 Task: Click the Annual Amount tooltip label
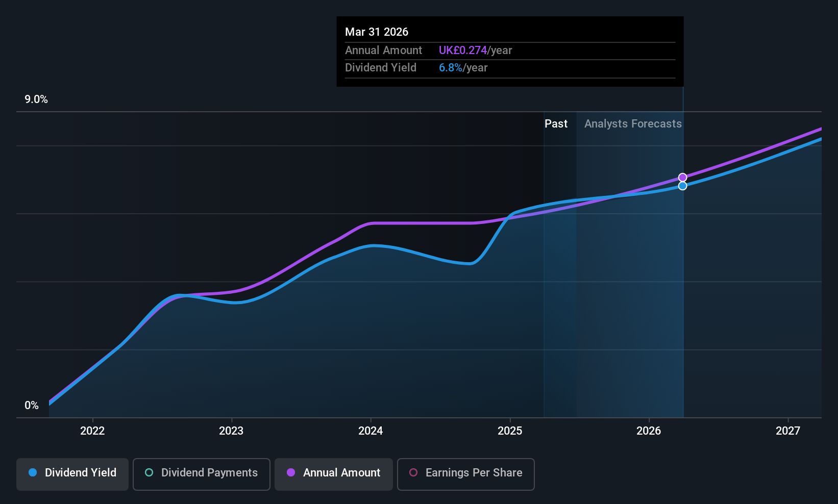pos(383,51)
